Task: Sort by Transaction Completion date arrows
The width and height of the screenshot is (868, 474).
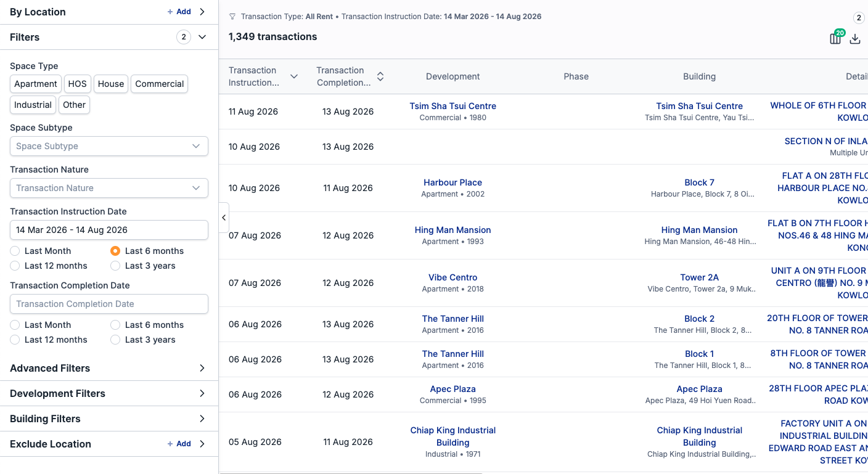Action: [x=380, y=76]
